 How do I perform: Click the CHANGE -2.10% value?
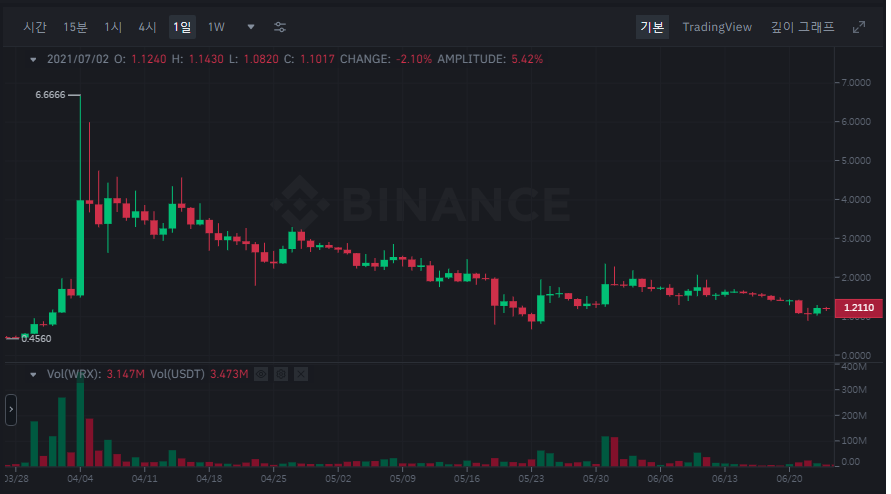point(414,59)
